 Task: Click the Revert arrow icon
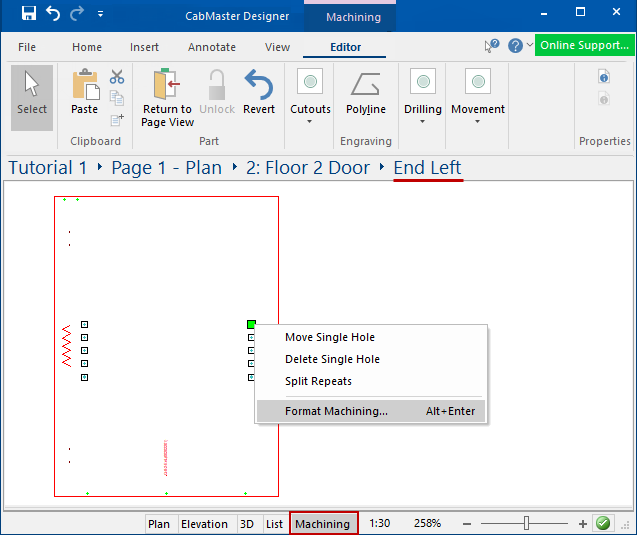259,93
